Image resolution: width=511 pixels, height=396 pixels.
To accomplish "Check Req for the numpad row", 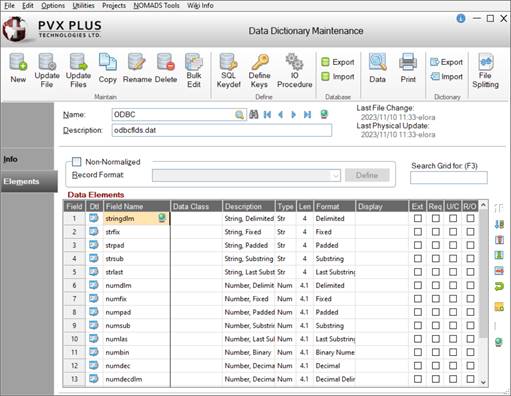I will click(435, 312).
